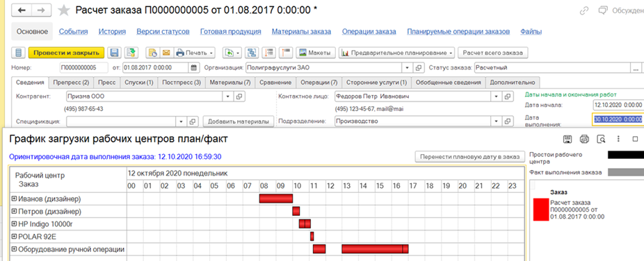Click the printer icon in chart header

coord(584,140)
